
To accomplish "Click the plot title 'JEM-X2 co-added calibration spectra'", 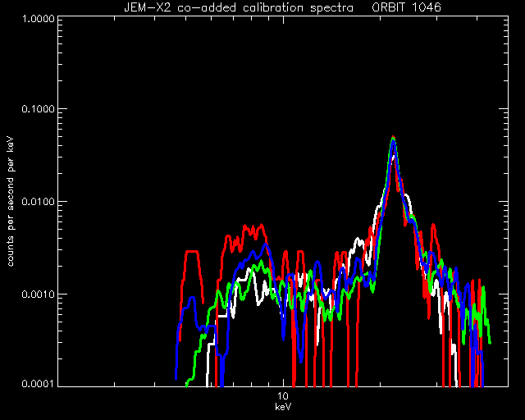I will (x=239, y=7).
